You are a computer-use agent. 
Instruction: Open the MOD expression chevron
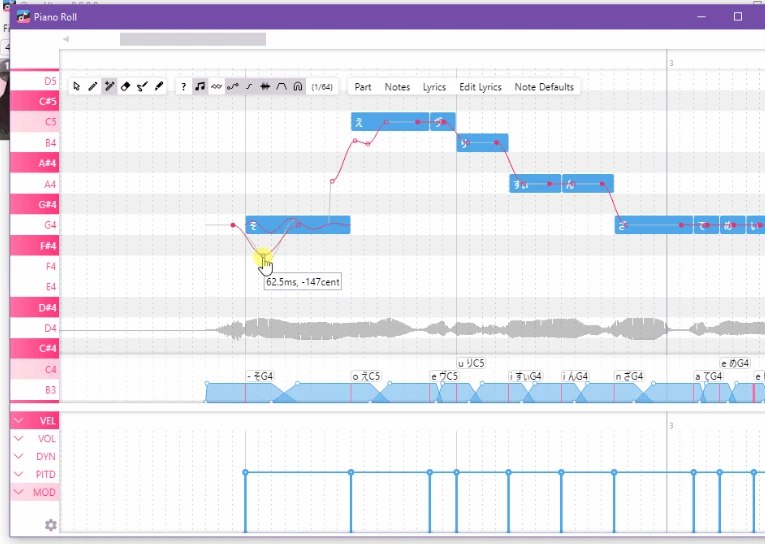pos(19,492)
